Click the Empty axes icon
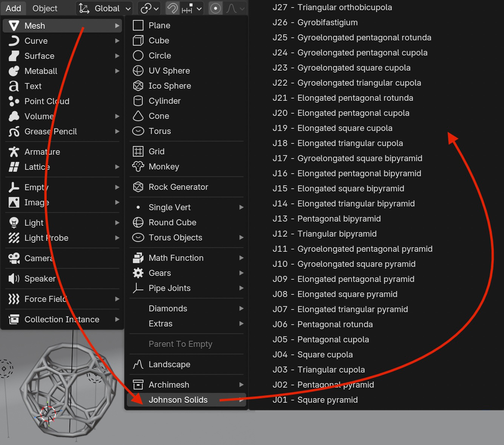This screenshot has height=445, width=504. point(14,187)
